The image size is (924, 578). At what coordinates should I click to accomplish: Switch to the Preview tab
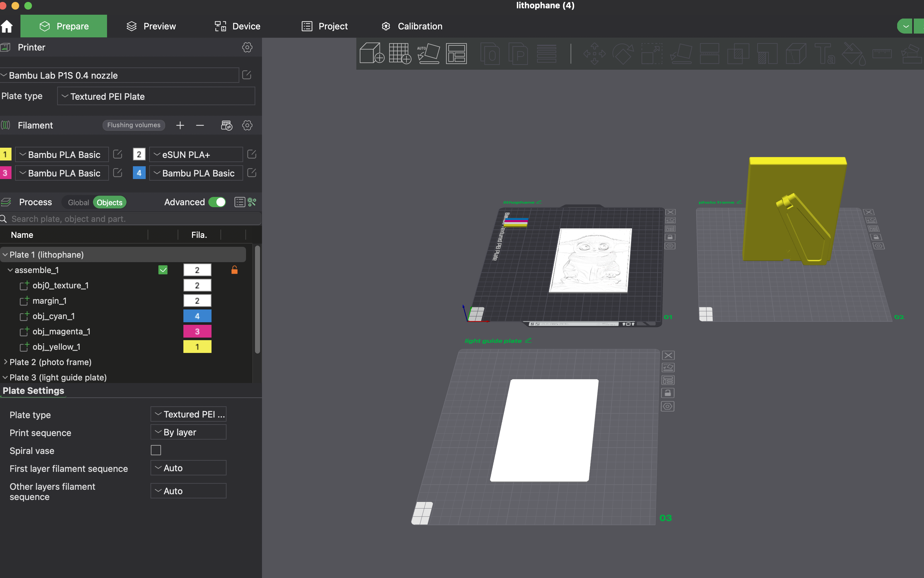(151, 26)
